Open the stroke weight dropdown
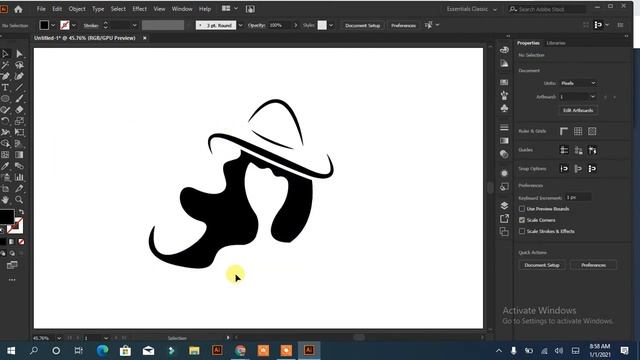The width and height of the screenshot is (640, 360). 134,25
